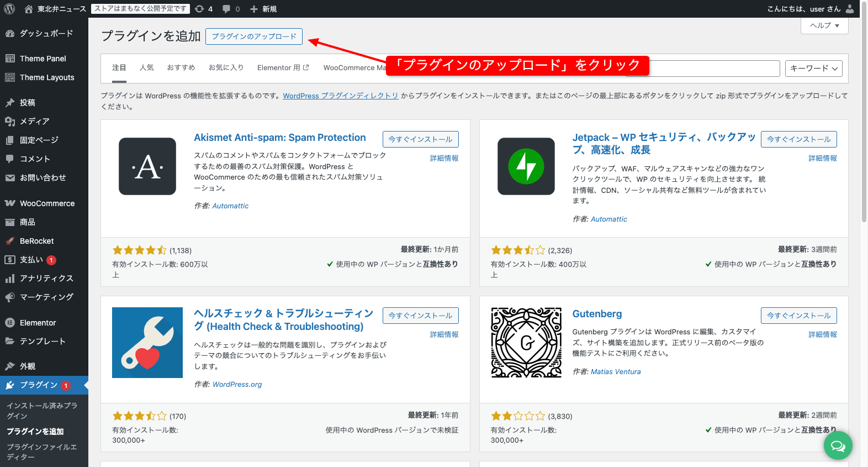Click the アナリティクス chart icon

10,279
